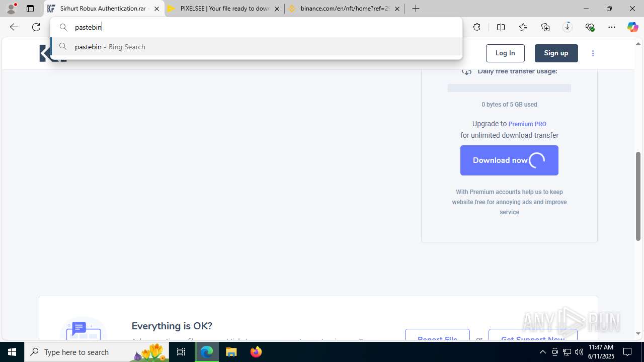Viewport: 644px width, 362px height.
Task: Click the Premium PRO link
Action: point(527,124)
